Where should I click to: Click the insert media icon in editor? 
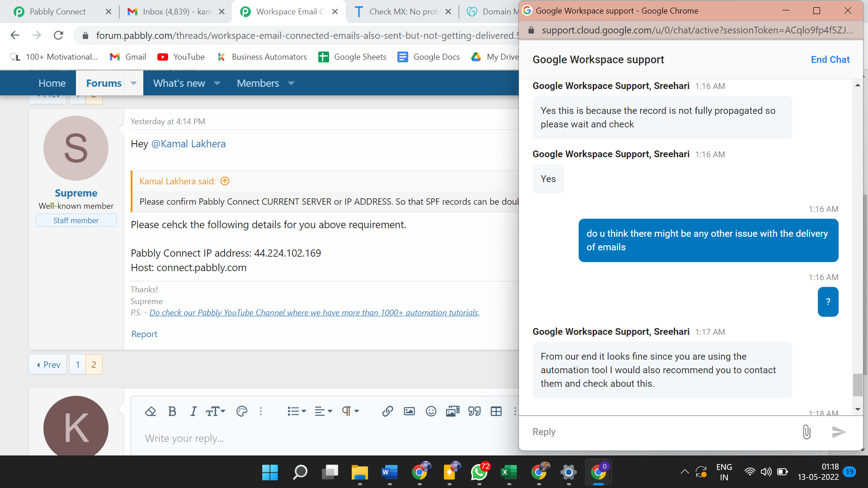pyautogui.click(x=453, y=411)
